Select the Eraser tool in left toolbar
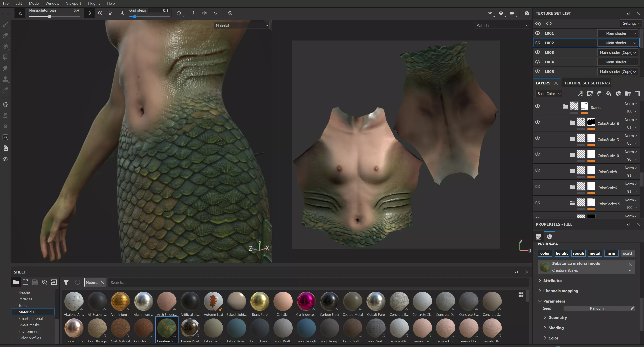 tap(5, 35)
